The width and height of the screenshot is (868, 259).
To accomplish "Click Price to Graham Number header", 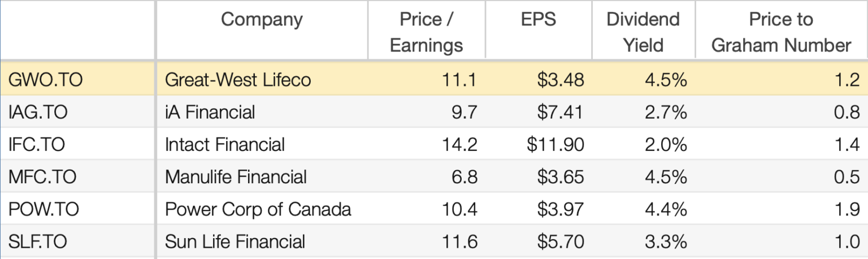I will [781, 32].
